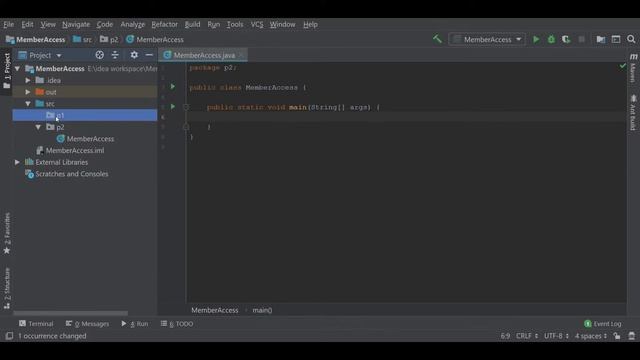Image resolution: width=640 pixels, height=360 pixels.
Task: Start debugging with the bug icon
Action: [x=551, y=40]
